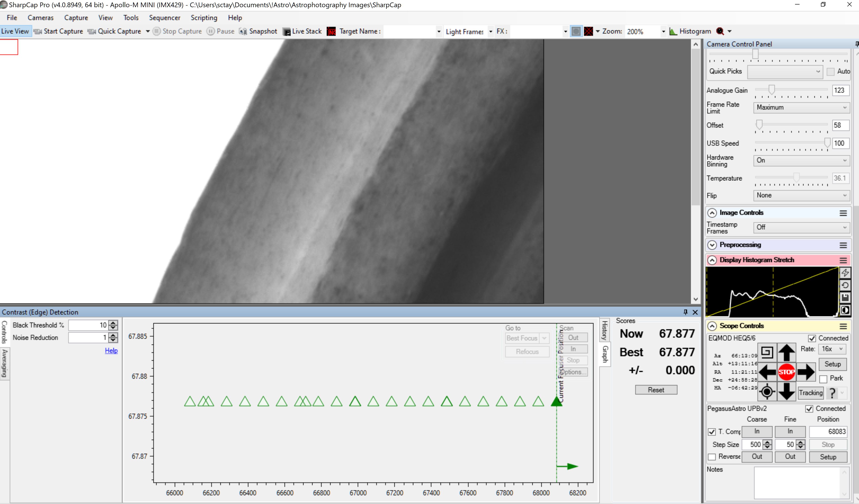Open the Cameras menu
The width and height of the screenshot is (859, 504).
tap(41, 18)
